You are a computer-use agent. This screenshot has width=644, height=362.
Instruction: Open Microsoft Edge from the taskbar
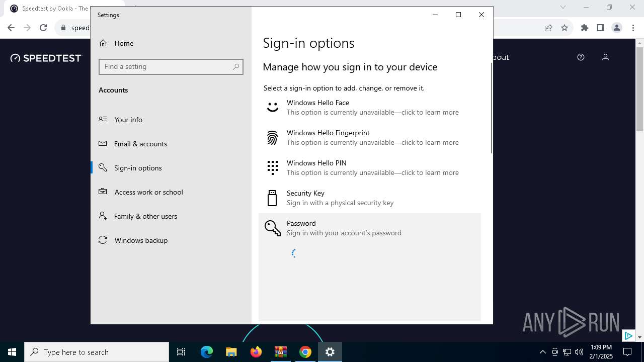click(x=207, y=352)
